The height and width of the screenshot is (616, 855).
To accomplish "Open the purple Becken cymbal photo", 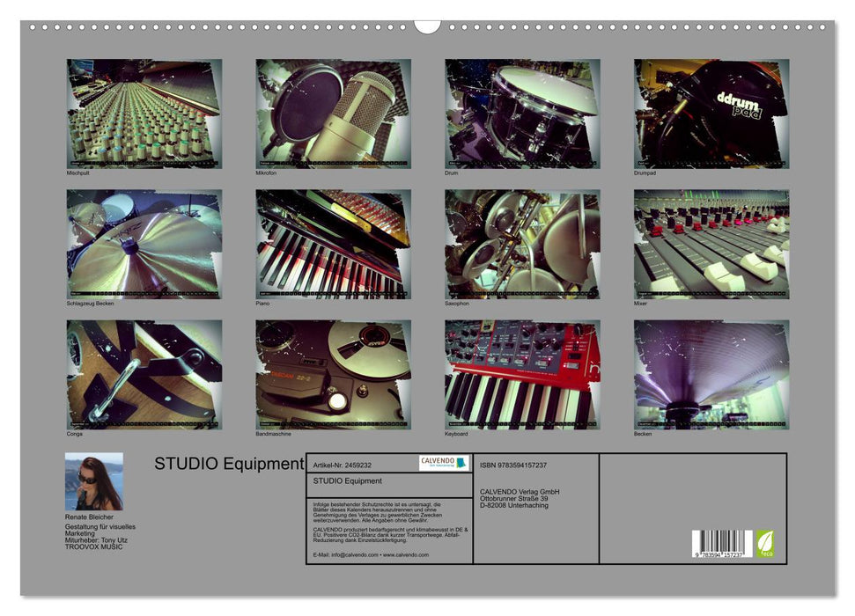I will [x=711, y=375].
